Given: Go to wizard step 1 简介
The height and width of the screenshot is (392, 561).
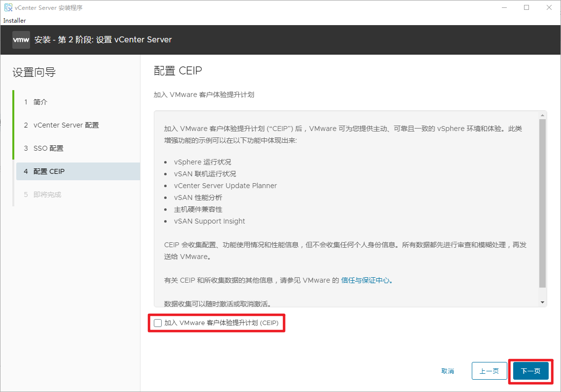Looking at the screenshot, I should point(40,102).
